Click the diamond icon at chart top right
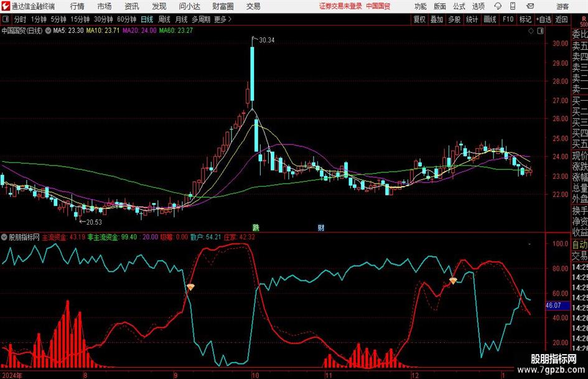The image size is (588, 379). tap(531, 31)
